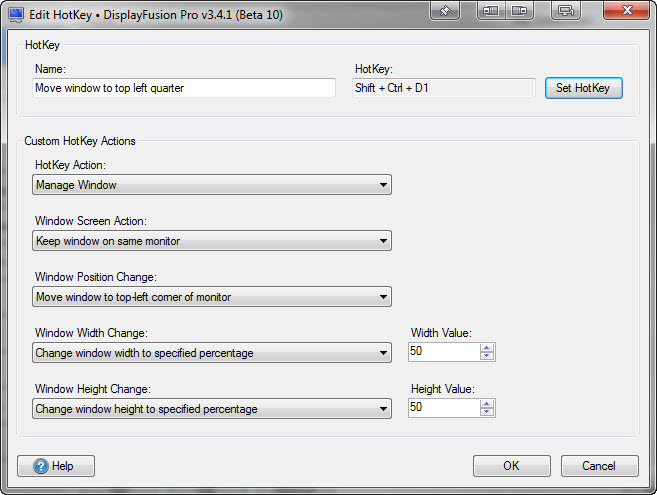Viewport: 657px width, 495px height.
Task: Open the Window Position Change dropdown
Action: (212, 297)
